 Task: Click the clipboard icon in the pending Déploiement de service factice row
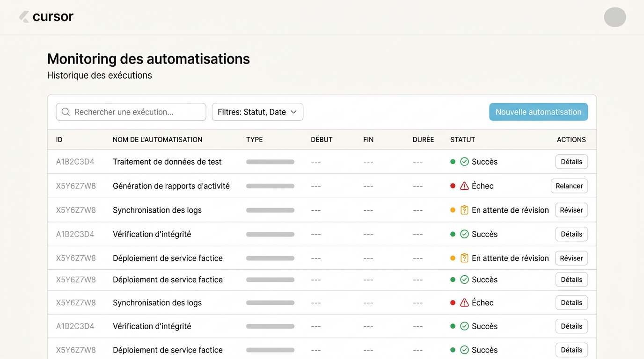(x=464, y=258)
